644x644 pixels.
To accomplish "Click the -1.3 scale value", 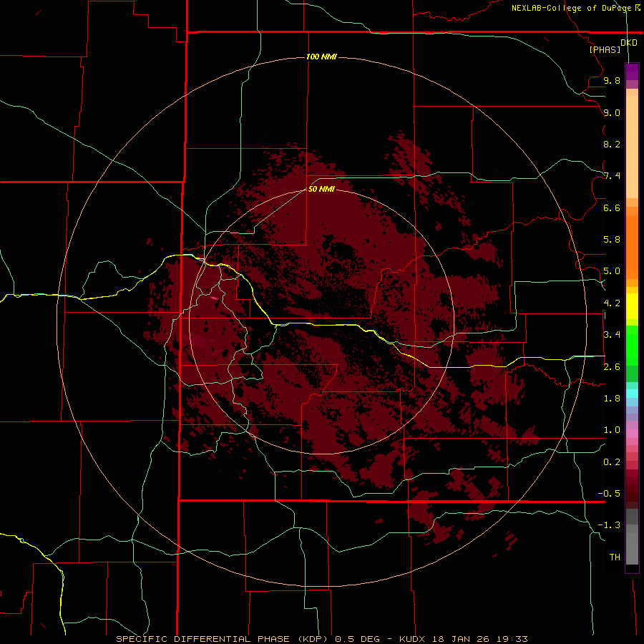I will (609, 525).
